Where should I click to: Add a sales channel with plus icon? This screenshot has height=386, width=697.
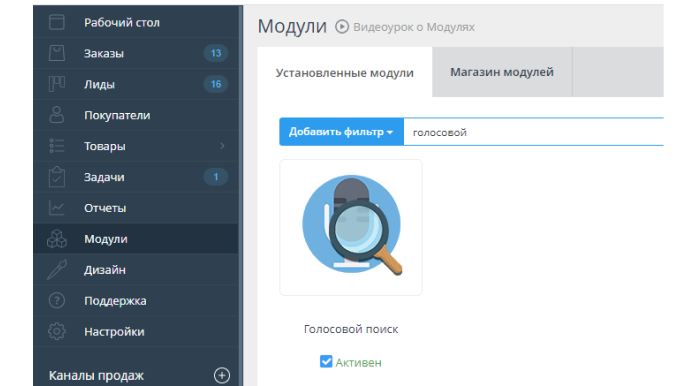[222, 375]
